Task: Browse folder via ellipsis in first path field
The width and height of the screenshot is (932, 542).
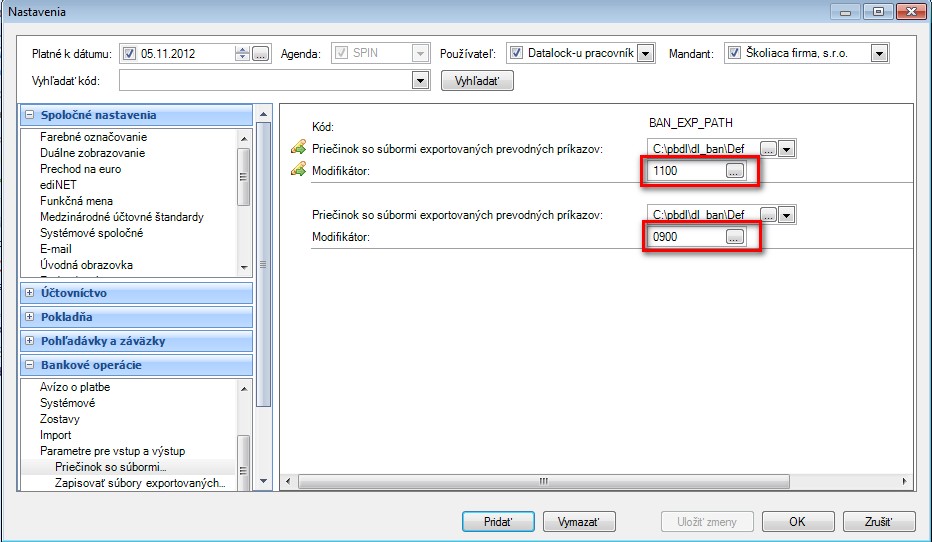Action: coord(769,149)
